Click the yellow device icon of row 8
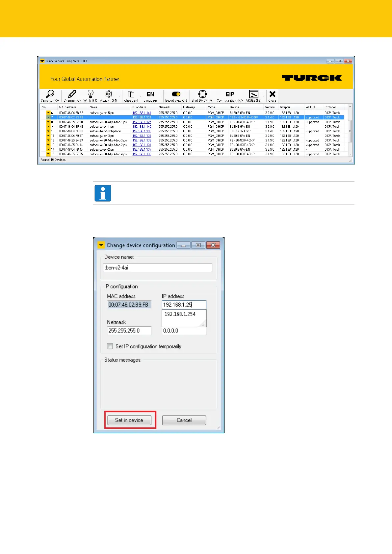Image resolution: width=392 pixels, height=554 pixels. click(48, 122)
